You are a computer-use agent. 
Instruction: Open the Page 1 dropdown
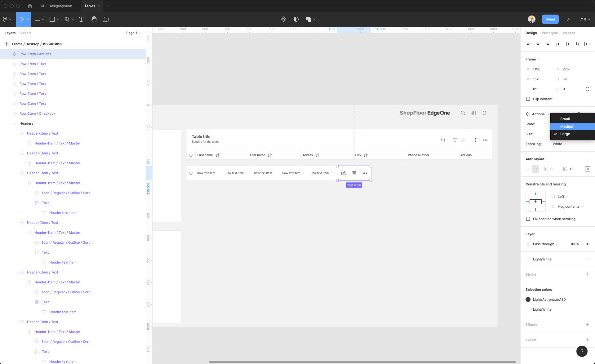pyautogui.click(x=133, y=33)
